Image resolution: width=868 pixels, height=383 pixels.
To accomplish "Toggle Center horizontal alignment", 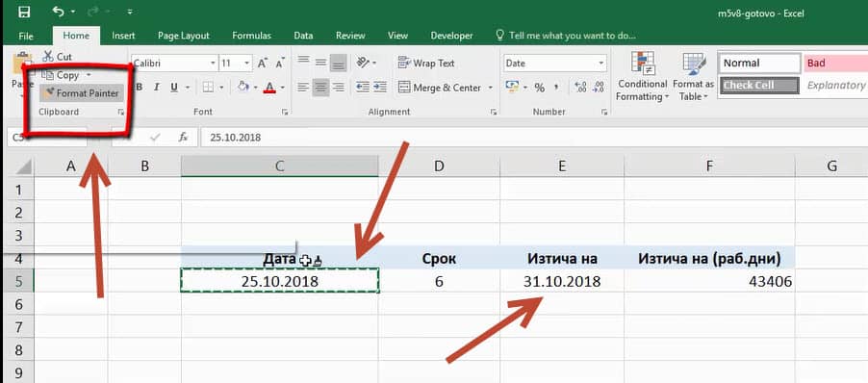I will (x=320, y=88).
